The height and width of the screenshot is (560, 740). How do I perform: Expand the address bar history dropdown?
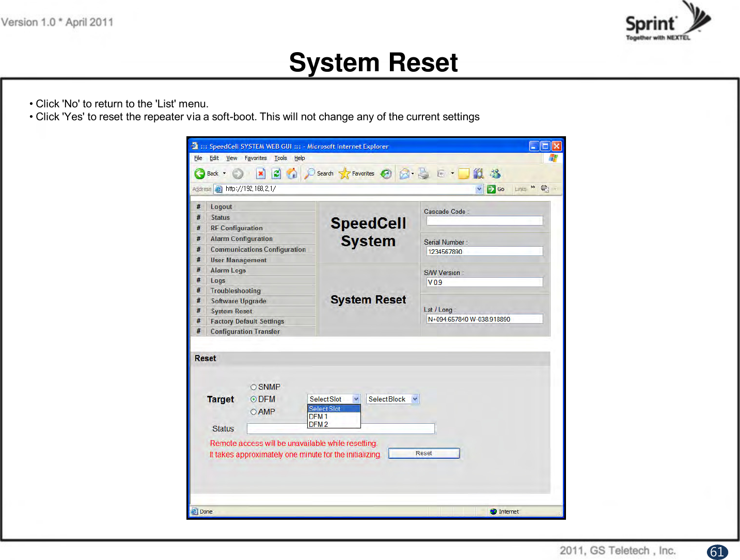click(x=479, y=189)
